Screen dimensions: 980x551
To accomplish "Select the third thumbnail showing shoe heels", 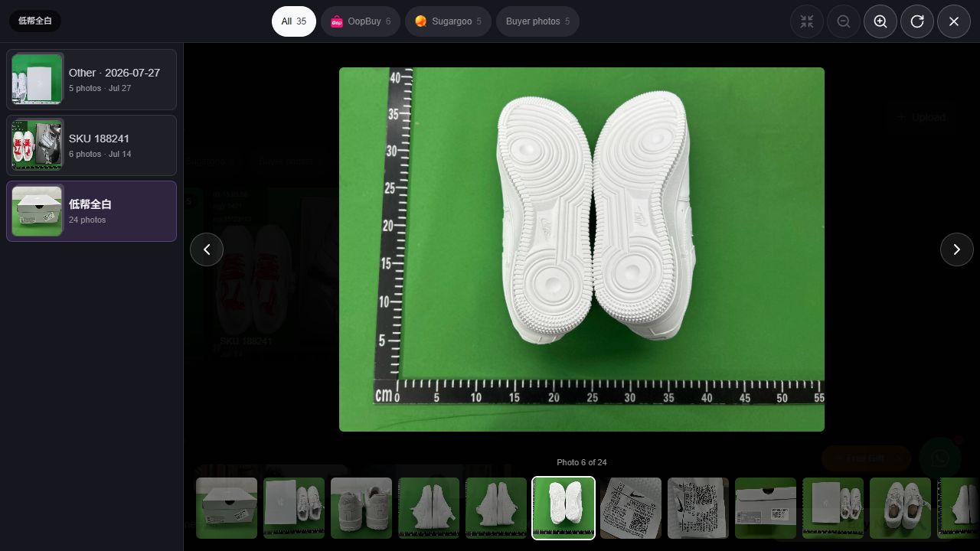I will pyautogui.click(x=361, y=508).
